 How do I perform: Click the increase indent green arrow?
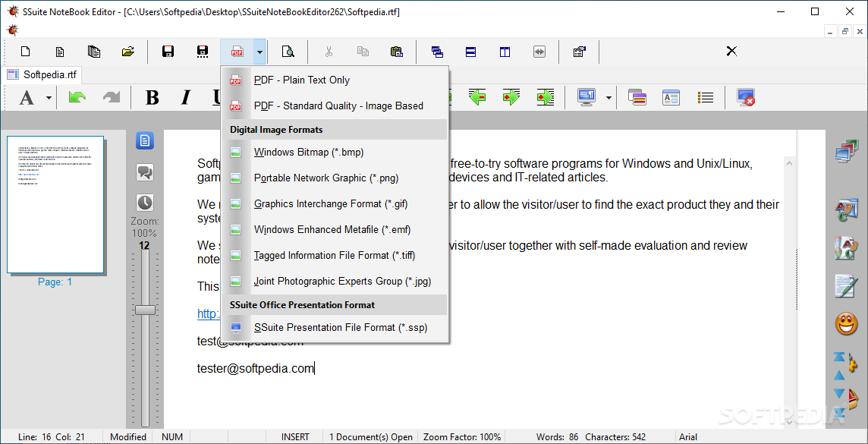coord(511,97)
